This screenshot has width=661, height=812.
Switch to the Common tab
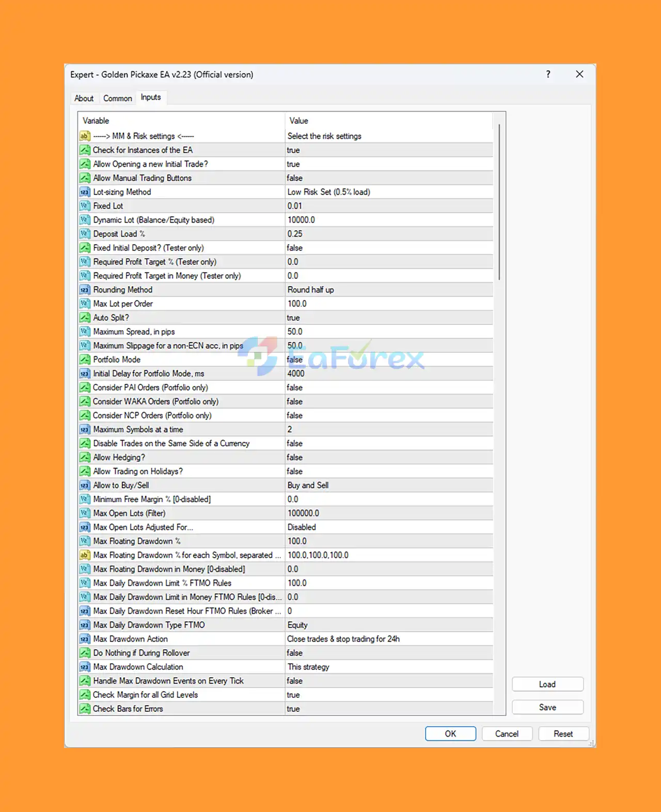[x=118, y=98]
